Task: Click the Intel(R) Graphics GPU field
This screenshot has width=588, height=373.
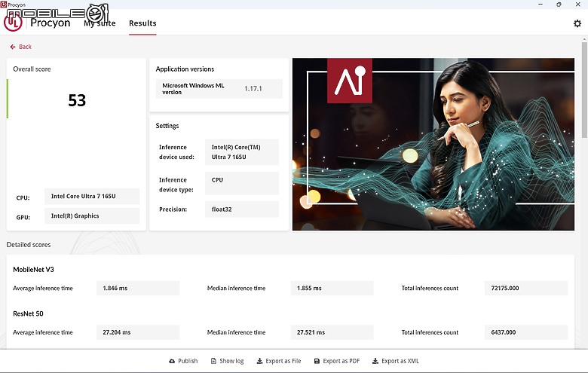Action: coord(92,216)
